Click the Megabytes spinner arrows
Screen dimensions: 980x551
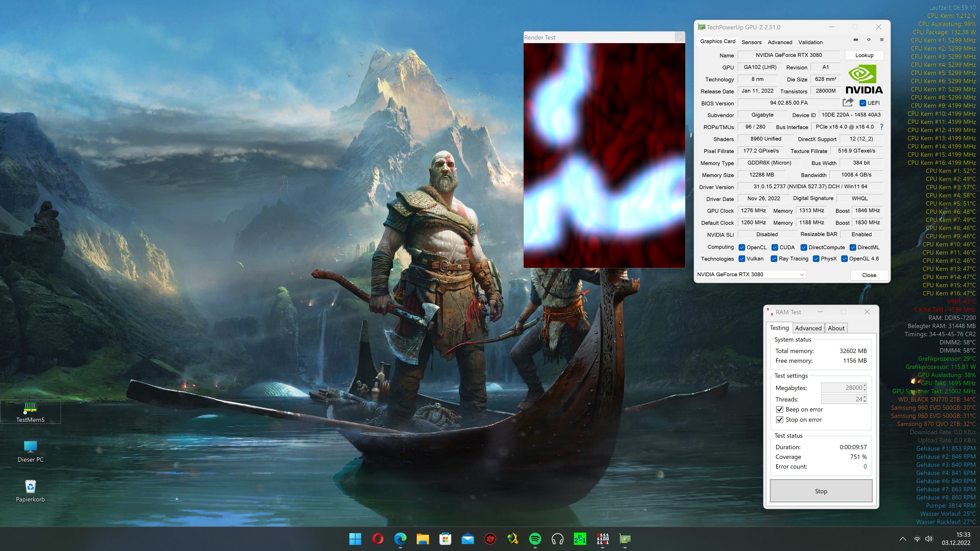point(865,387)
